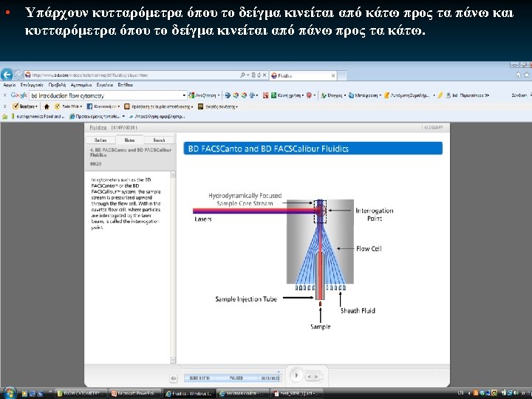Switch to the Search tab
This screenshot has height=399, width=532.
[159, 140]
